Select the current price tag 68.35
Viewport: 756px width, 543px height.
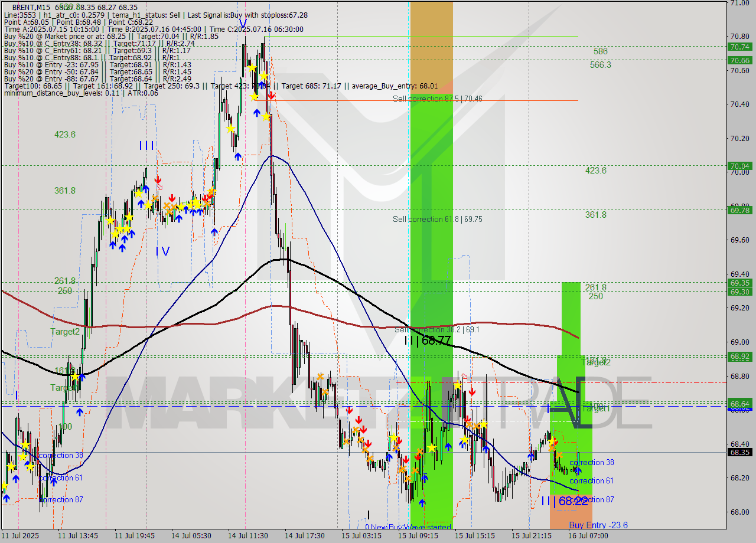click(x=739, y=453)
